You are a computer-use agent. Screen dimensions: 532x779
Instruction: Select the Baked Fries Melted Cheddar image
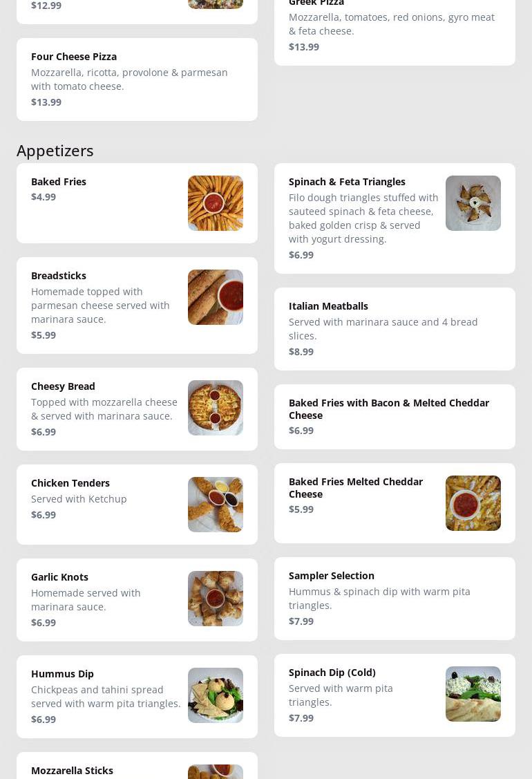click(473, 503)
